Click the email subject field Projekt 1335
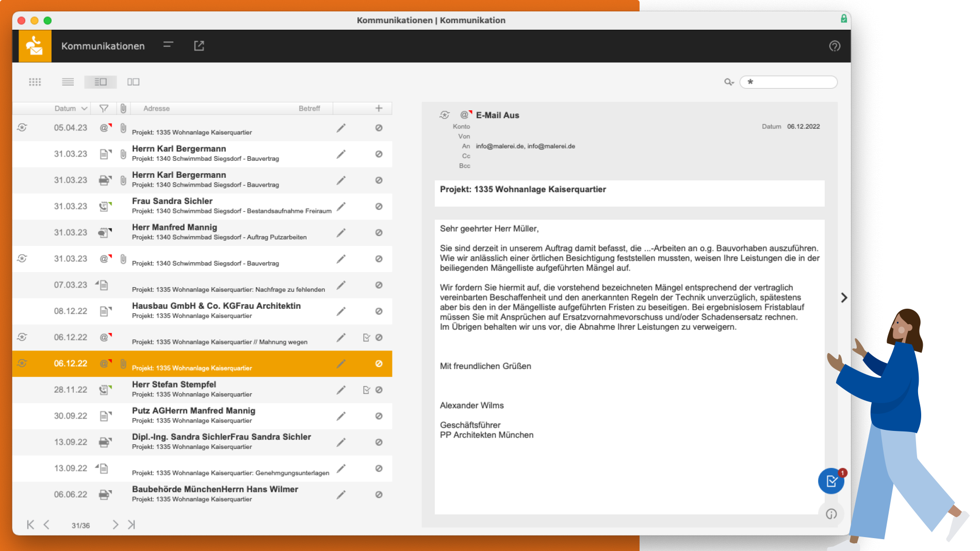The image size is (980, 551). pyautogui.click(x=629, y=193)
